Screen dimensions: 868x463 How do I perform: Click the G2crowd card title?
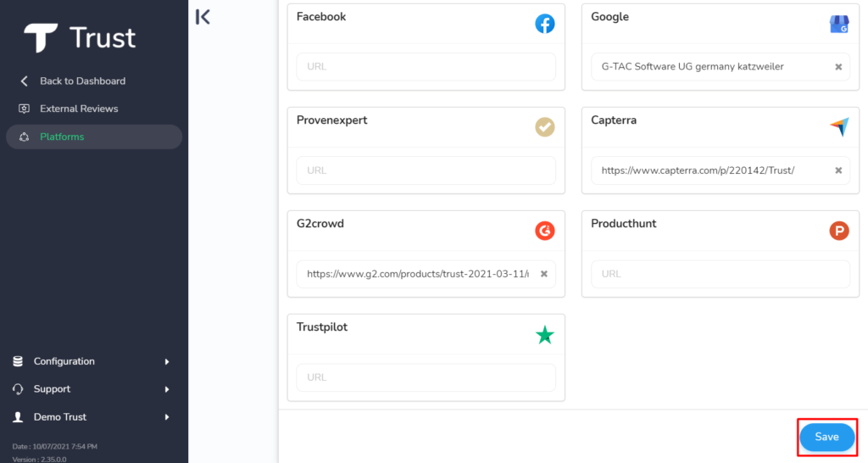point(320,224)
